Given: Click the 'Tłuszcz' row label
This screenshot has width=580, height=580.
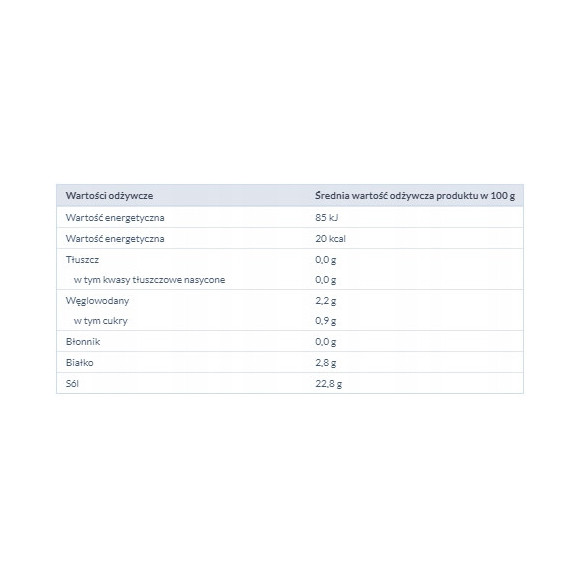Looking at the screenshot, I should pos(82,260).
